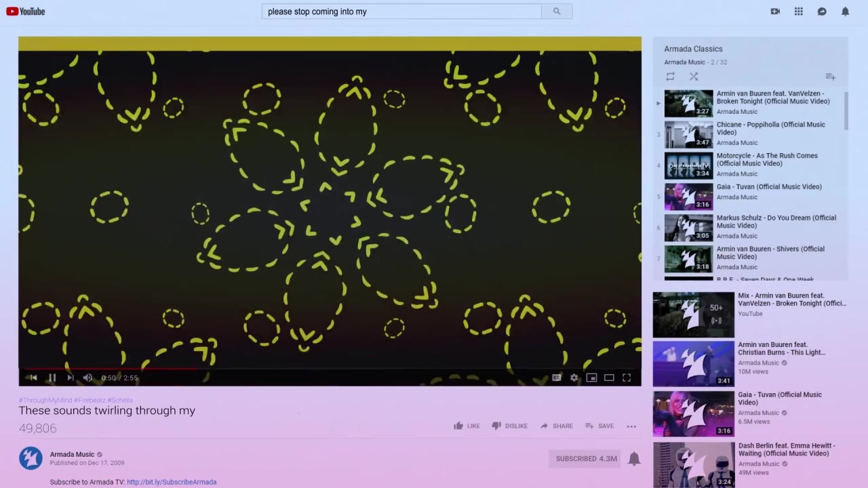868x488 pixels.
Task: Toggle channel notification bell
Action: click(x=634, y=459)
